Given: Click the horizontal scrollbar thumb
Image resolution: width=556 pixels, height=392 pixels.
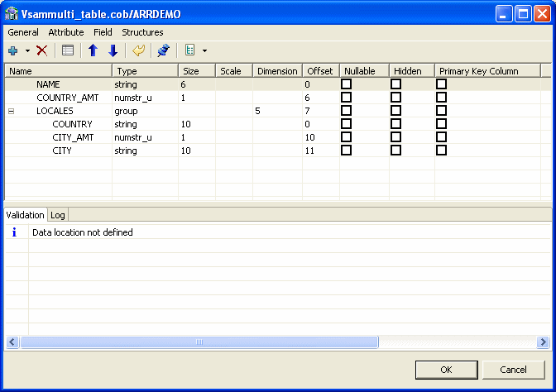Looking at the screenshot, I should point(199,342).
